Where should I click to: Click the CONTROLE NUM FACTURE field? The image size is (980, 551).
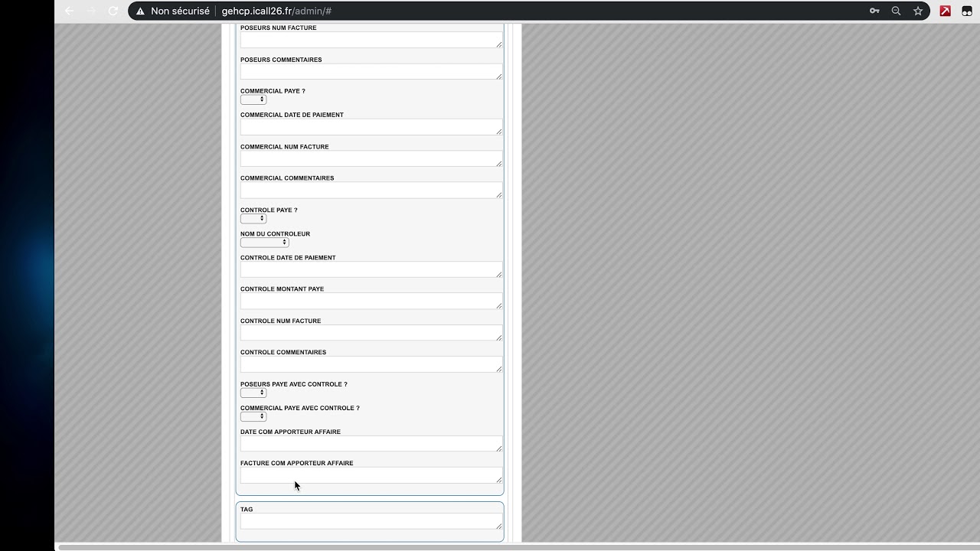pyautogui.click(x=371, y=333)
